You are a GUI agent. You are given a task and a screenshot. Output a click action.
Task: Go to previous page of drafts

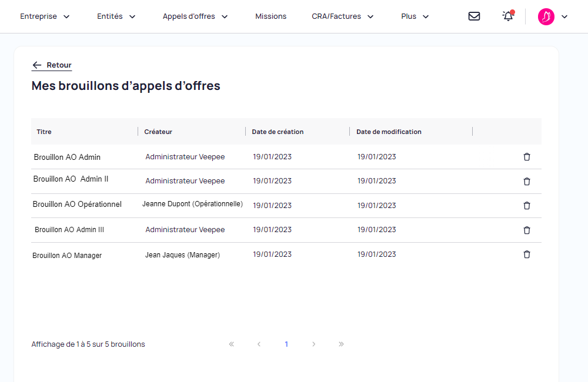(259, 344)
